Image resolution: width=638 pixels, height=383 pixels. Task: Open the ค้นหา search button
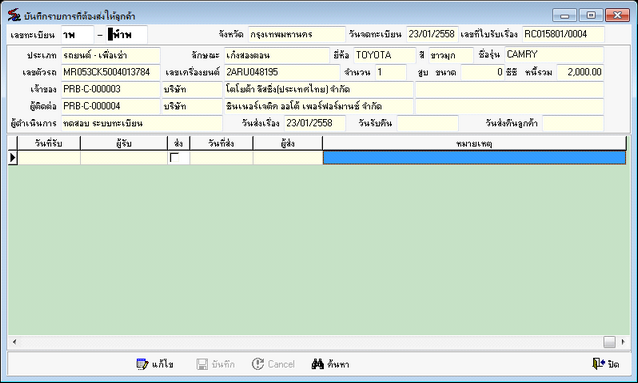330,364
